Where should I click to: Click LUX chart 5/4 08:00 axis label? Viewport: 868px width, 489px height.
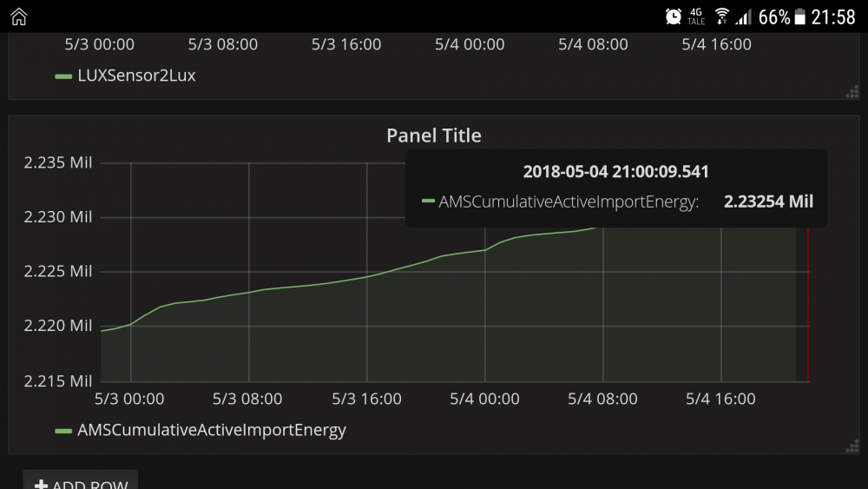593,44
